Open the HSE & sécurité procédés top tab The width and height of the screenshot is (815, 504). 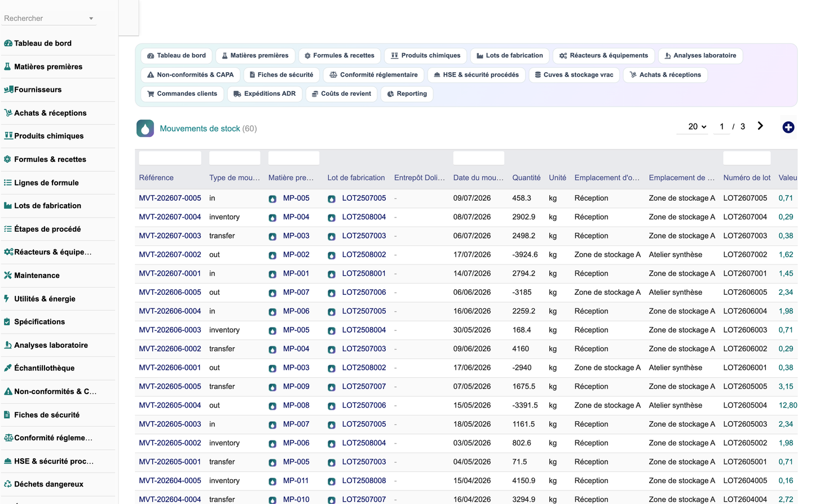[477, 75]
